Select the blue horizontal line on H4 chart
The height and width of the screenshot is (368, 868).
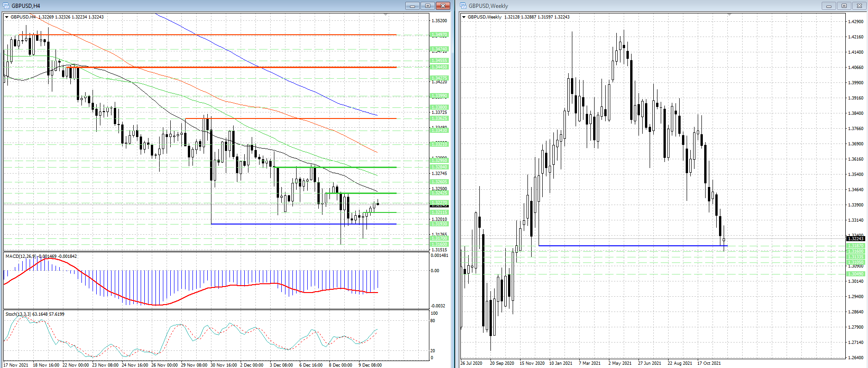(x=301, y=224)
